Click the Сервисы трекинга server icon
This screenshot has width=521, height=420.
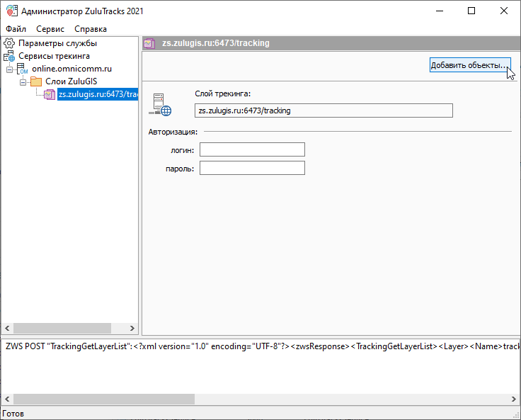pos(9,56)
